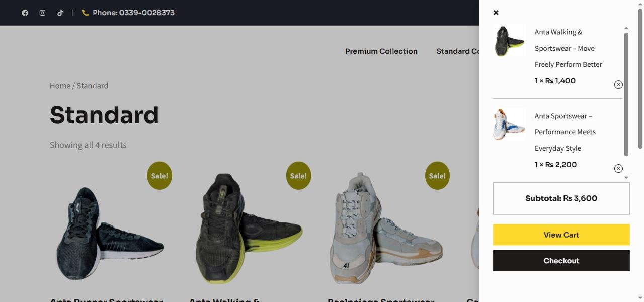The image size is (644, 302).
Task: Open the Facebook social icon
Action: pos(25,13)
